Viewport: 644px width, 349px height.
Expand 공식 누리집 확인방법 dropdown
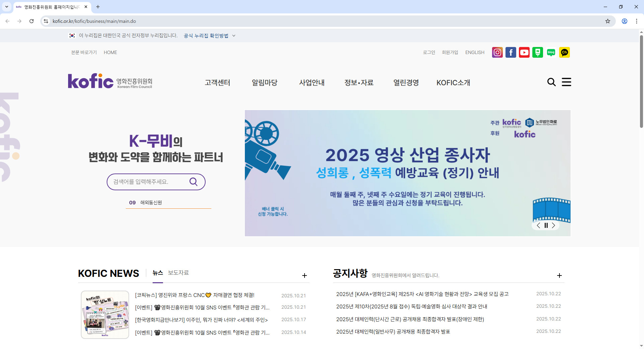click(209, 36)
